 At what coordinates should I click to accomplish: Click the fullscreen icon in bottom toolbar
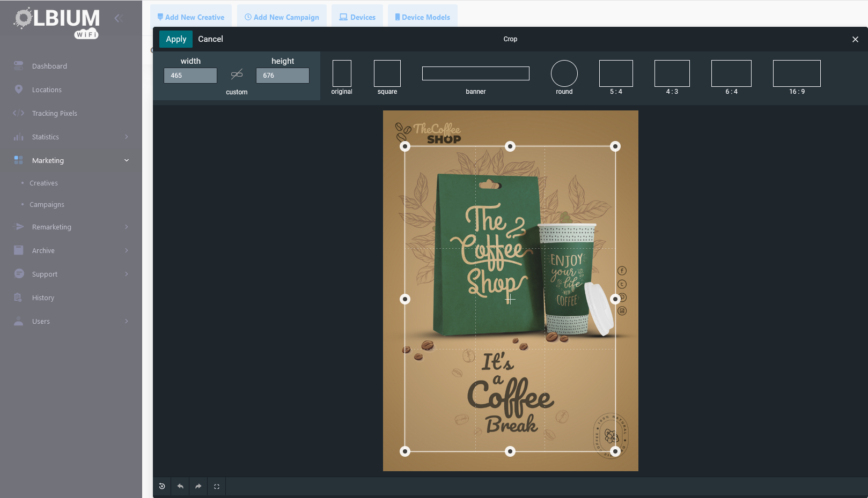(x=217, y=486)
